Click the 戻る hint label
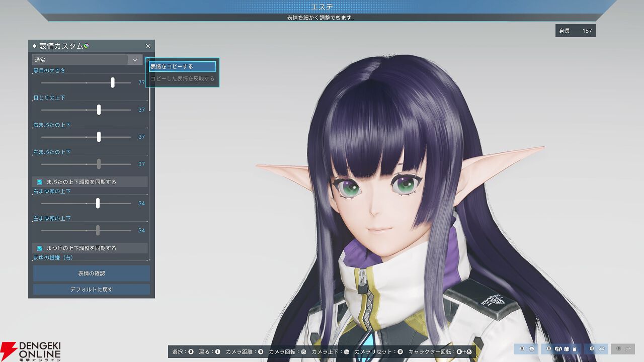The image size is (644, 362). (203, 352)
